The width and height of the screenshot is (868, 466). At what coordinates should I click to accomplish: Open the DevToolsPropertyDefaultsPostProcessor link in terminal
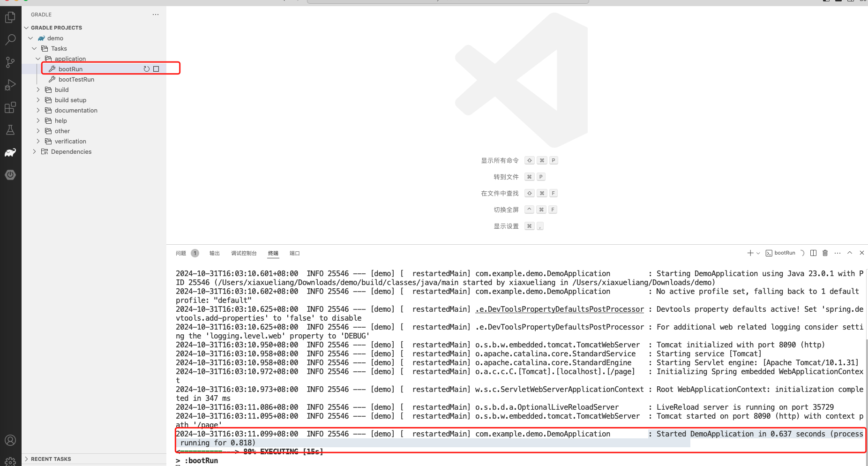[x=560, y=309]
